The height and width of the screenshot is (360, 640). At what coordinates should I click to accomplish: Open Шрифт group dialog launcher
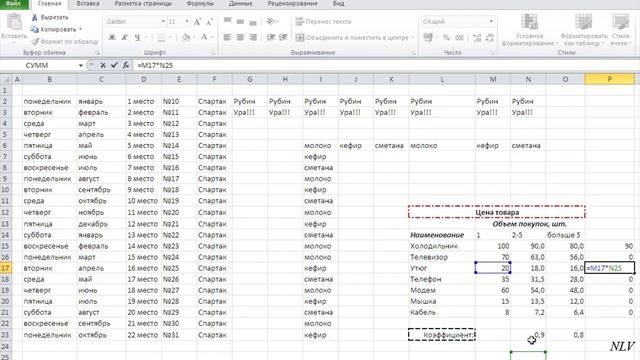coord(213,53)
